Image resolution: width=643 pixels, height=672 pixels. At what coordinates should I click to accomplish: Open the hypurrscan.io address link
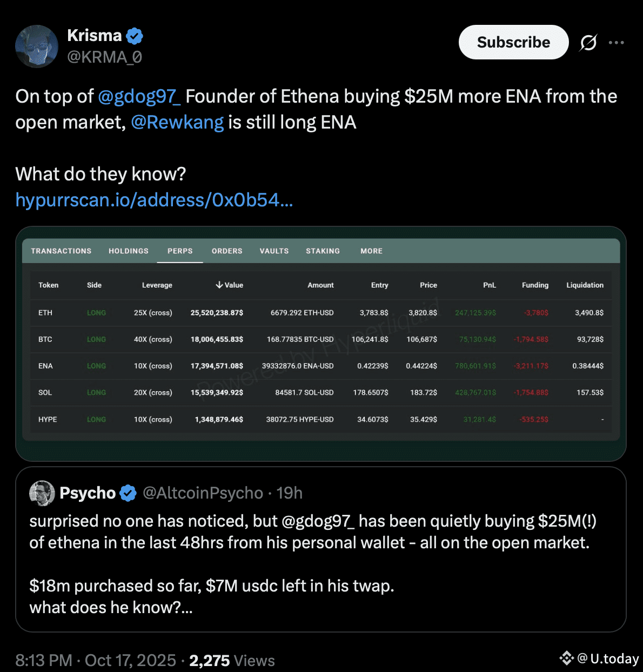[x=154, y=200]
